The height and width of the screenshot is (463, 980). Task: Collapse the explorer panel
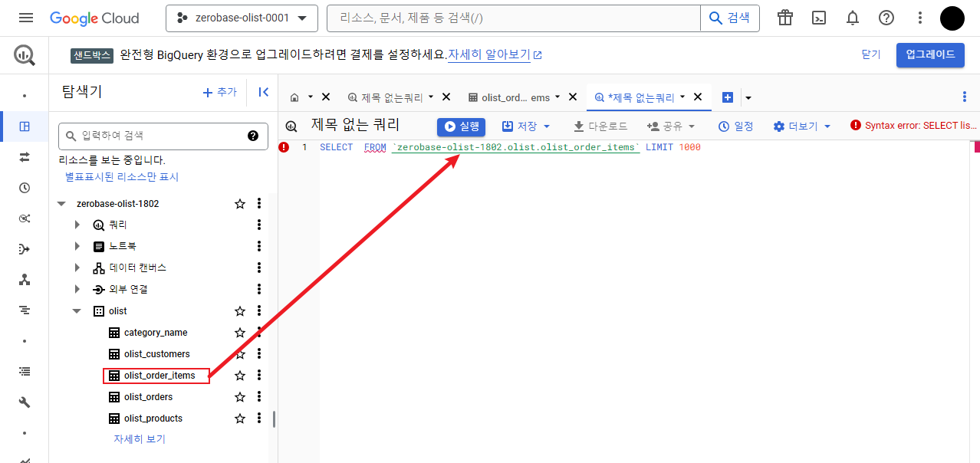point(263,92)
